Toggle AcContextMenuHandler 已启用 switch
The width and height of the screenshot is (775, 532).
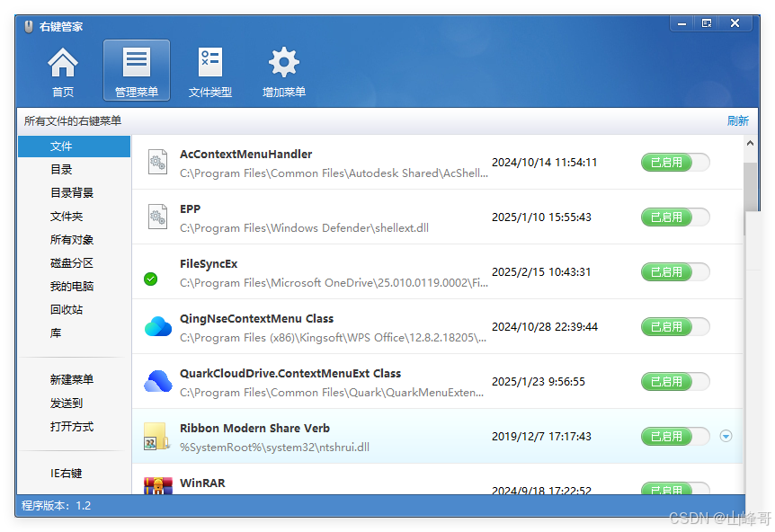tap(675, 162)
